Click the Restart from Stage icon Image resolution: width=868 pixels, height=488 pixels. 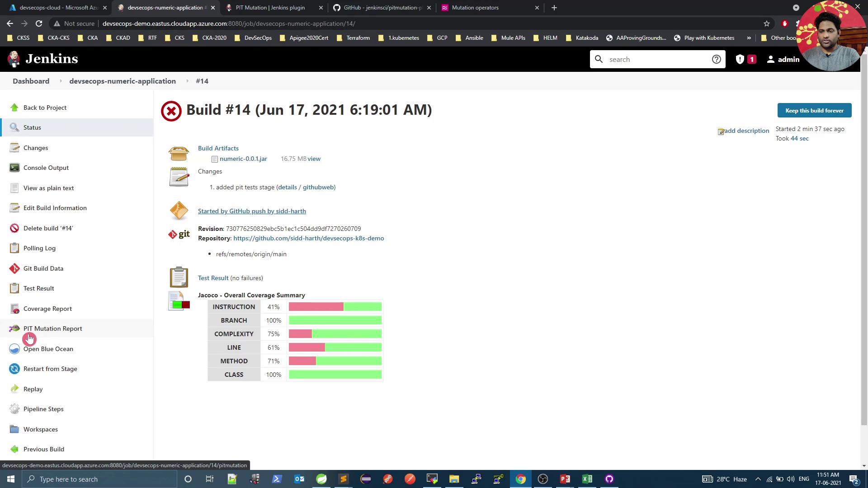pyautogui.click(x=14, y=369)
